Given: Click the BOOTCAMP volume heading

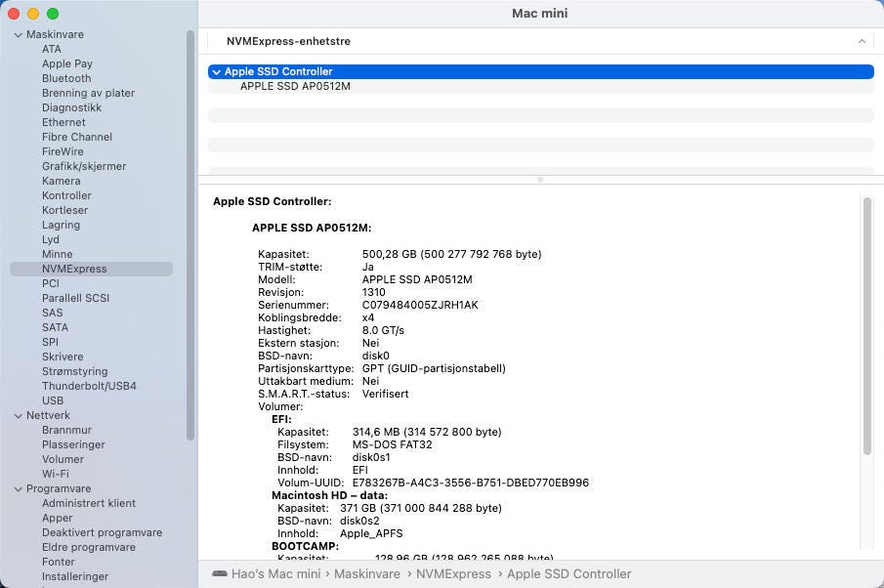Looking at the screenshot, I should tap(305, 546).
